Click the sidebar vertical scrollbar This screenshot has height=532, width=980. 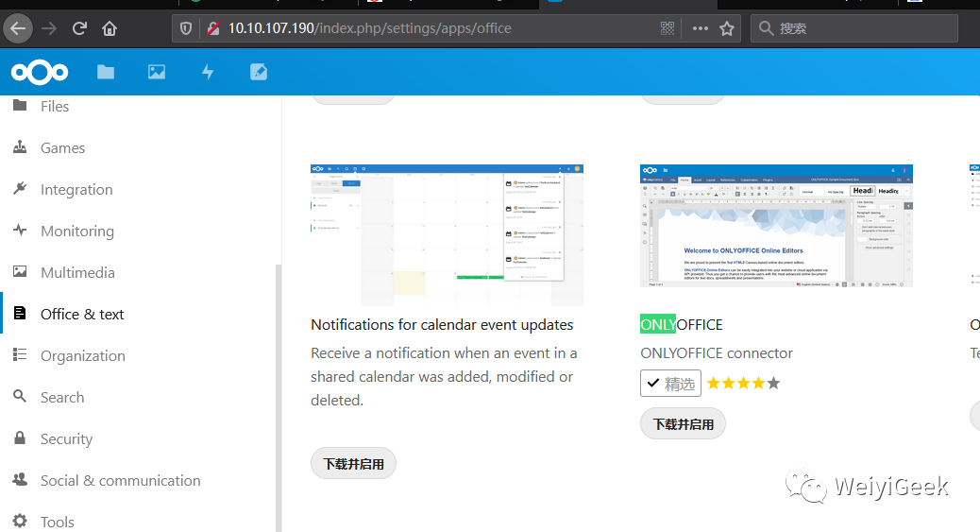279,398
